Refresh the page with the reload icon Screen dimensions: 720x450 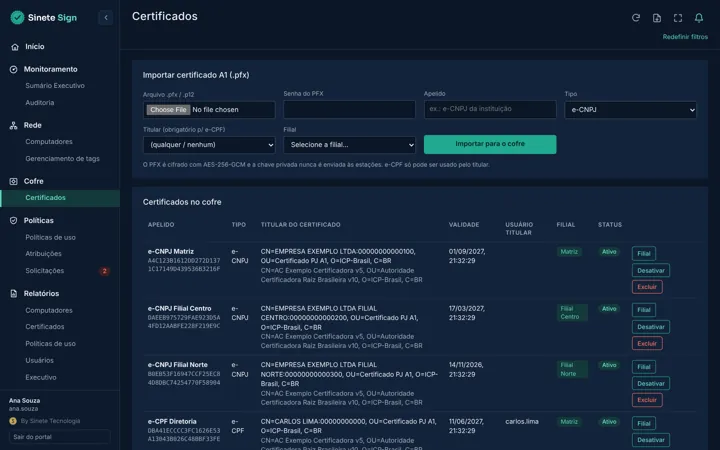click(636, 17)
